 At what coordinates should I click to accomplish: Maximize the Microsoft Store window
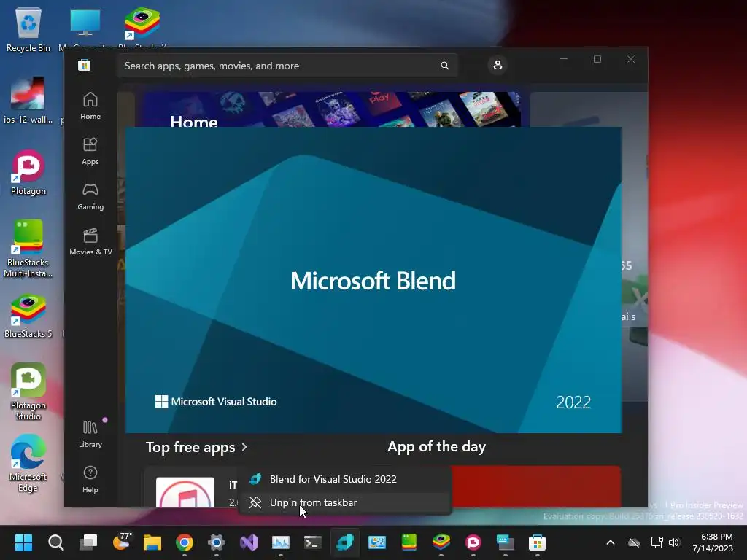pos(597,59)
